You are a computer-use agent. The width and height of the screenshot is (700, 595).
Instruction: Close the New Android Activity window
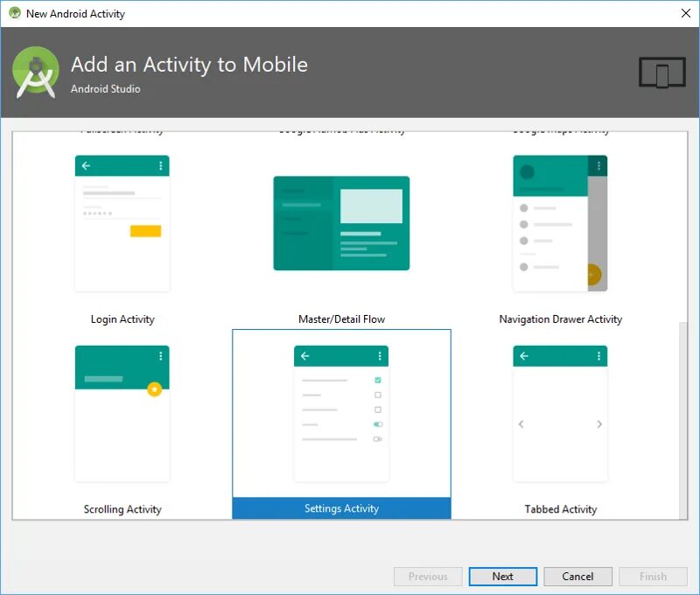pos(686,13)
